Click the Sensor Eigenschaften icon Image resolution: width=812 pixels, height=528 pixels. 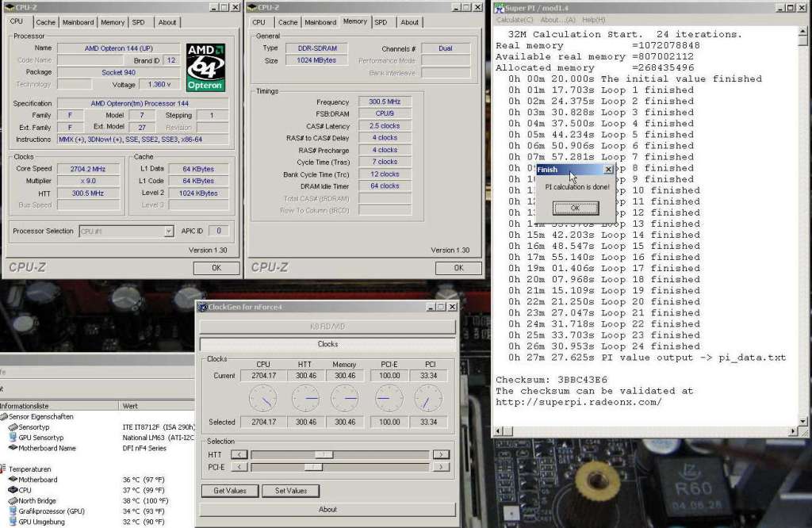pyautogui.click(x=4, y=416)
